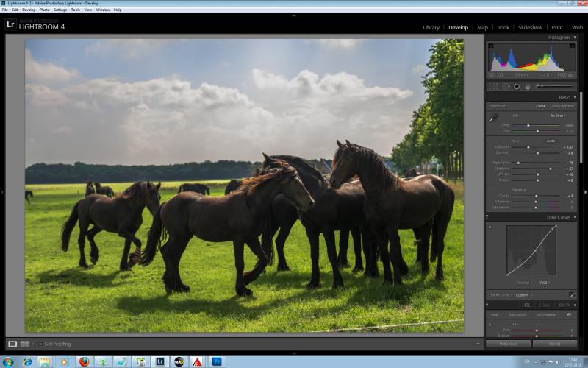This screenshot has width=588, height=368.
Task: Toggle the shadow clipping indicator in the histogram
Action: (x=491, y=46)
